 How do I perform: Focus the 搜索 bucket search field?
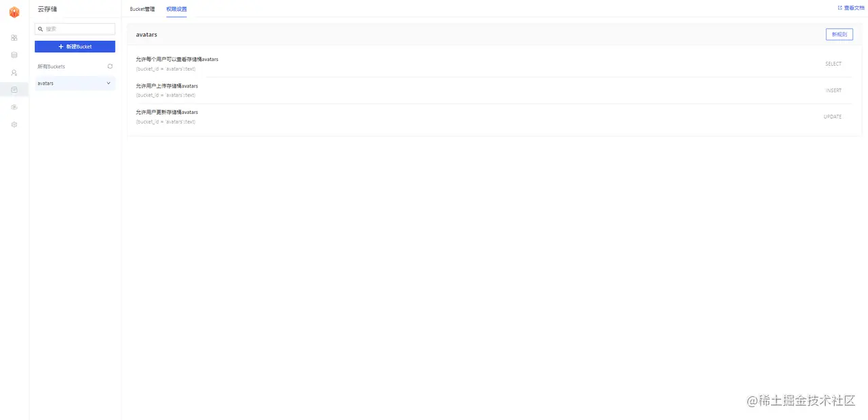(75, 29)
